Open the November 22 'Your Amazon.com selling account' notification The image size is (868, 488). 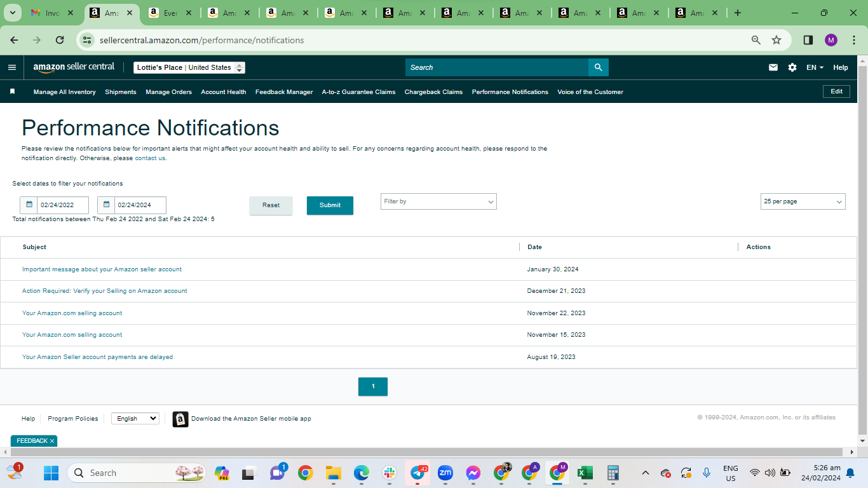(x=72, y=313)
